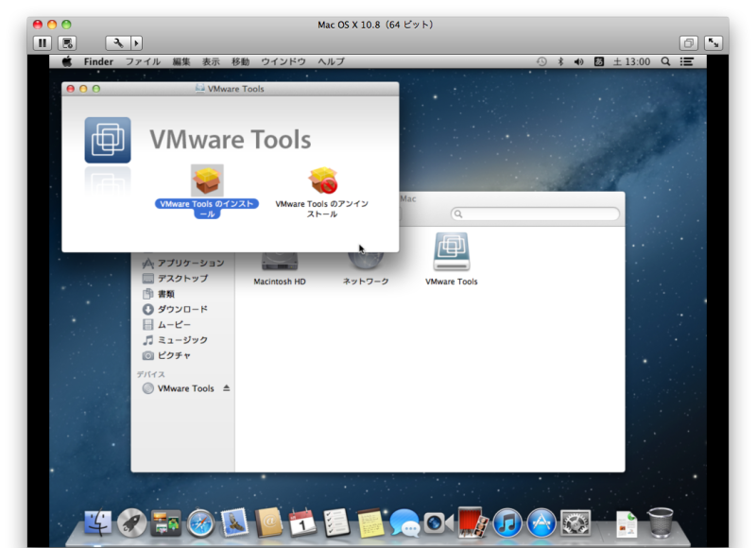Open the volume control in menu bar

coord(579,61)
